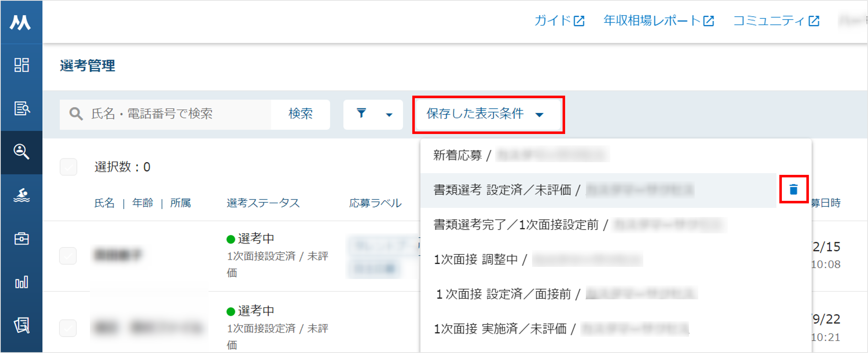
Task: Check the second applicant row checkbox
Action: coord(68,328)
